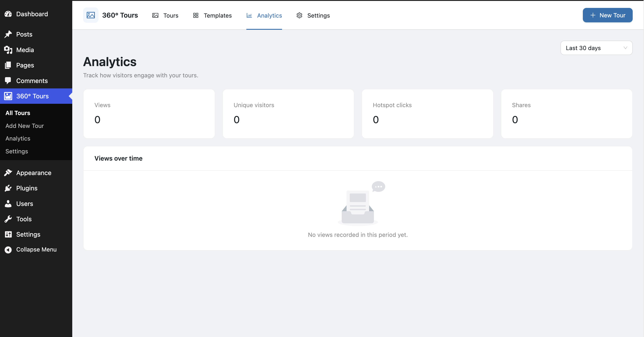Switch to the Templates tab
644x337 pixels.
point(212,16)
